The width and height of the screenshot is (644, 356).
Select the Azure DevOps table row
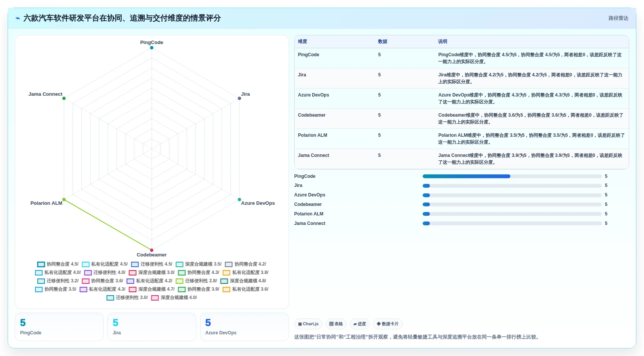point(461,98)
